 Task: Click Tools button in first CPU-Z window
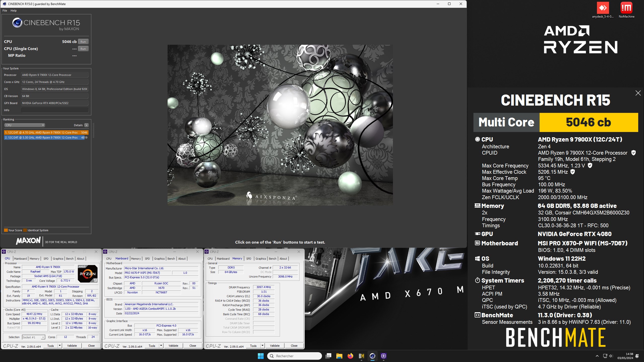click(x=51, y=346)
